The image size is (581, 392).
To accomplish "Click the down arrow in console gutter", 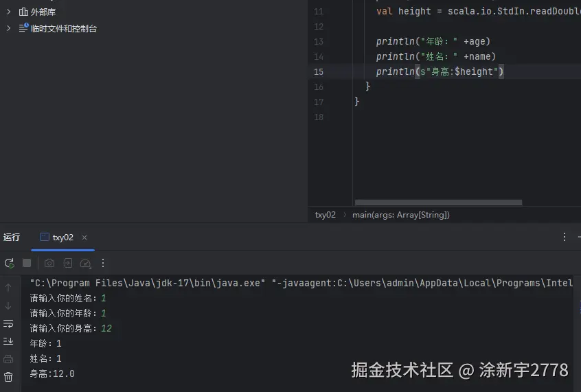I will (8, 306).
